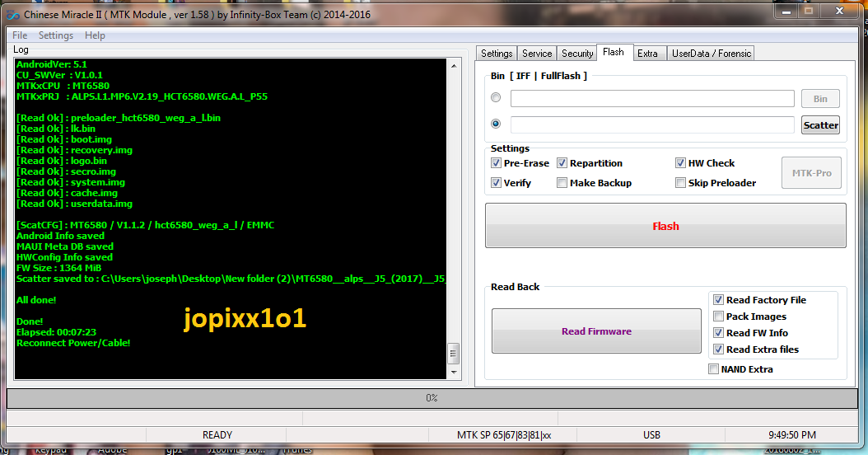Toggle the Pre-Erase checkbox
The height and width of the screenshot is (455, 868).
[496, 163]
